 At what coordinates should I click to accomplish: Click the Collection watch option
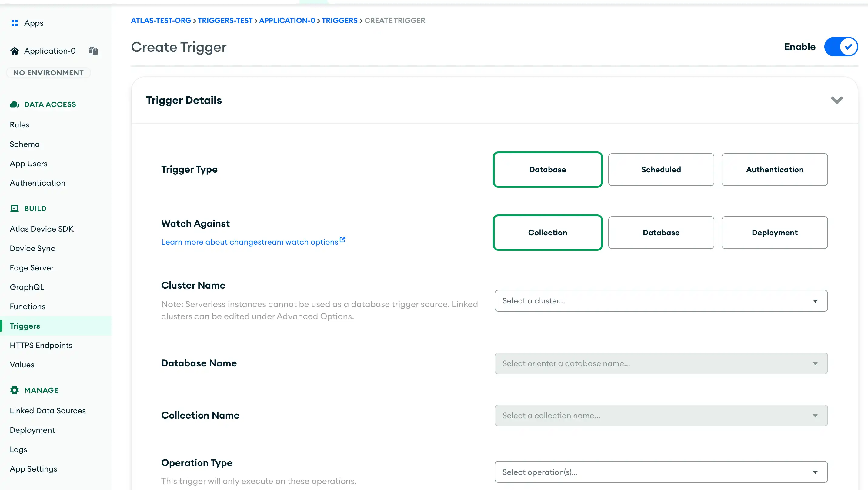point(547,232)
